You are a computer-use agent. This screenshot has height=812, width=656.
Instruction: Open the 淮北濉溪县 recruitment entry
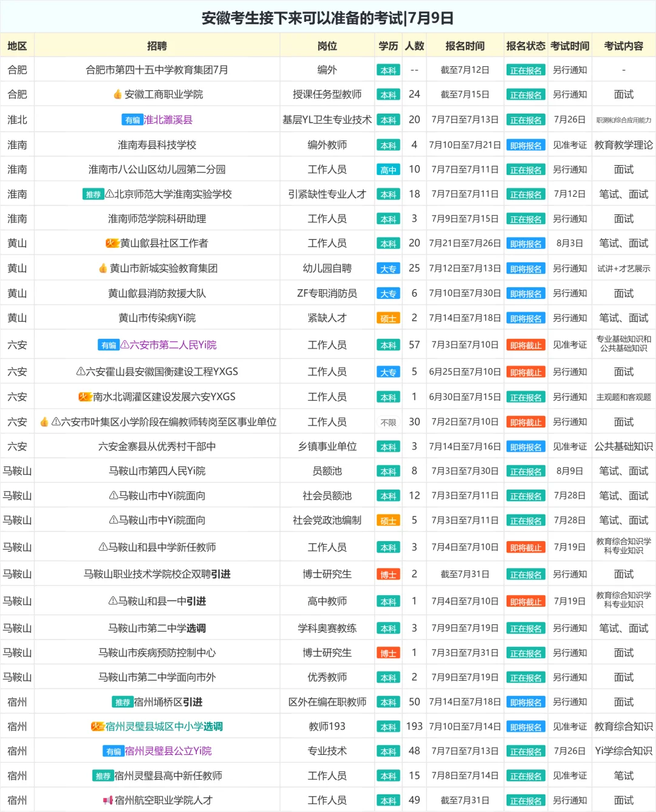(x=168, y=120)
